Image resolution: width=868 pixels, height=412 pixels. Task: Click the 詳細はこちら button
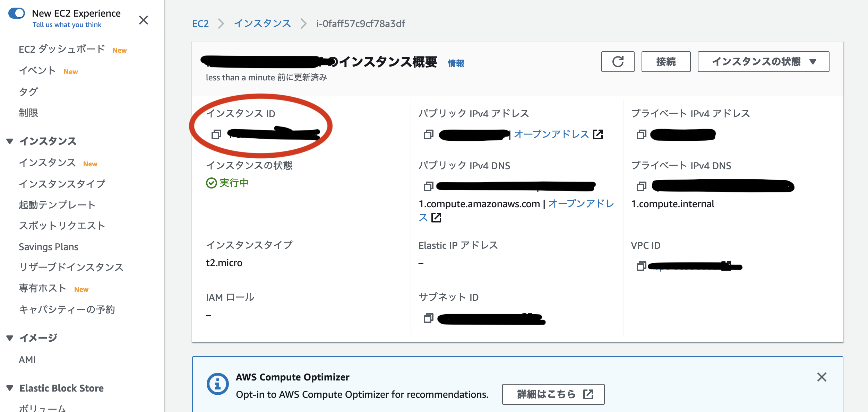click(553, 394)
